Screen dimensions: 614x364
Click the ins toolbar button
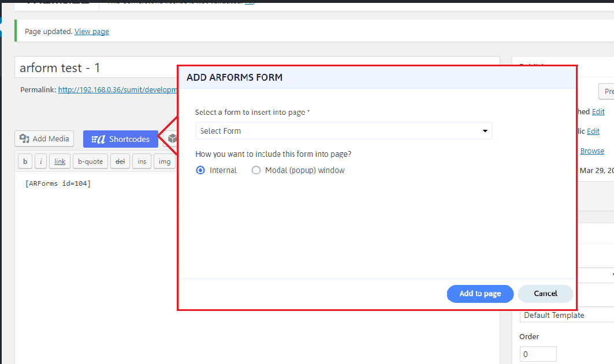click(142, 162)
